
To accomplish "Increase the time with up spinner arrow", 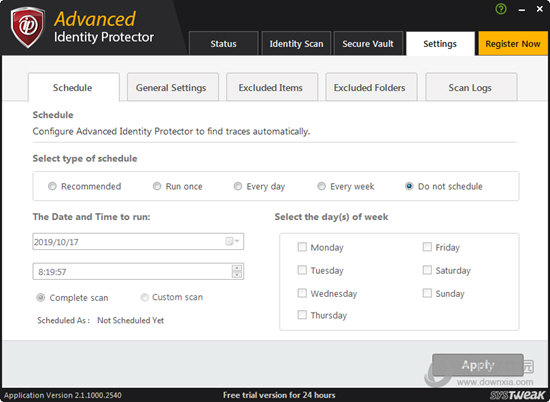I will click(237, 268).
